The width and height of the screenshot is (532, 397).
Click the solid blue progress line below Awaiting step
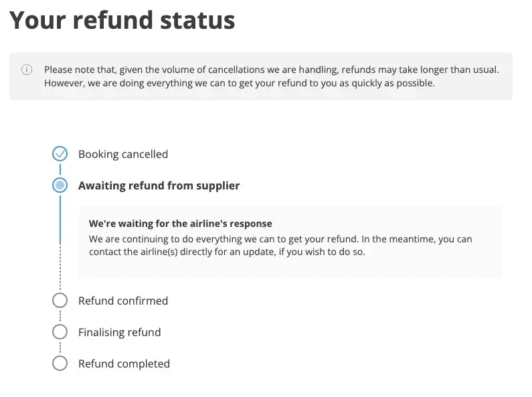60,220
